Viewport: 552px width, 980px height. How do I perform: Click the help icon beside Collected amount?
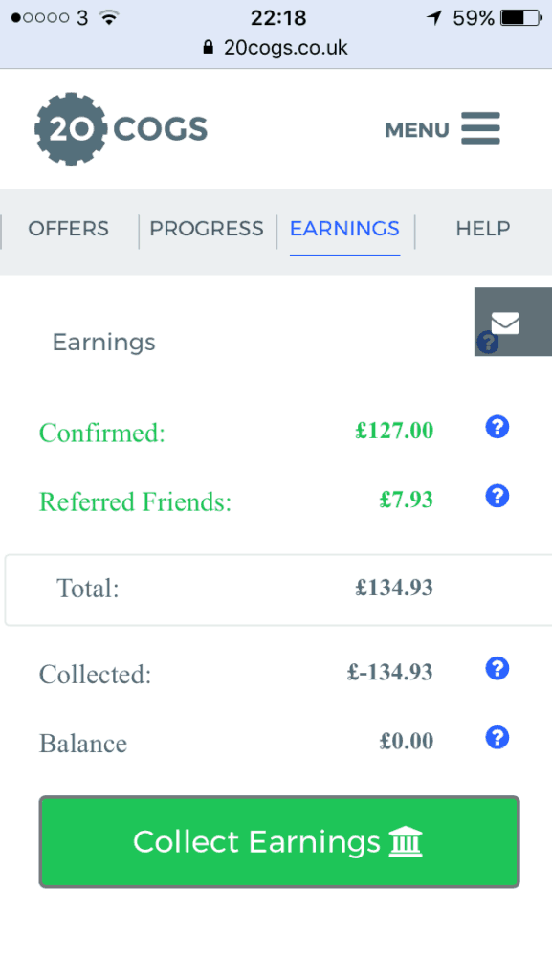coord(497,669)
